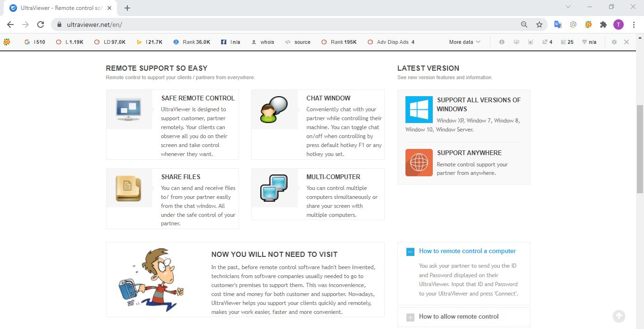This screenshot has width=644, height=329.
Task: Click the SEOquake logo in the toolbar
Action: [7, 42]
